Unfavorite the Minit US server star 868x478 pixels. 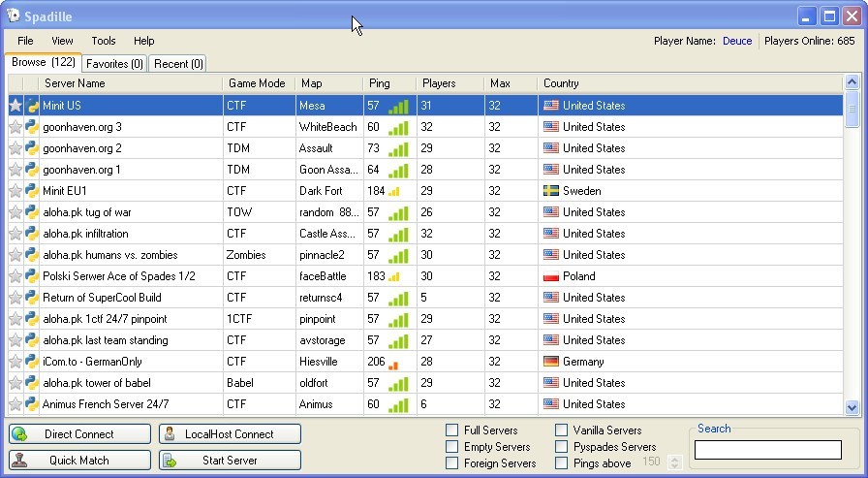pos(15,106)
